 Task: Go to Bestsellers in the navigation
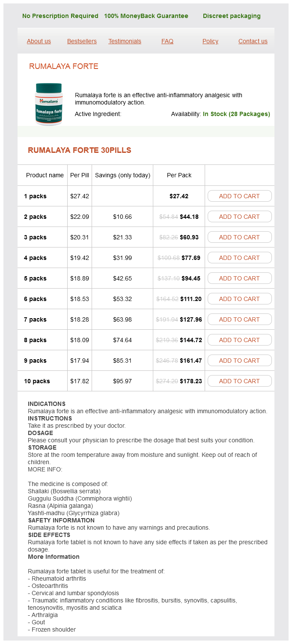click(82, 41)
